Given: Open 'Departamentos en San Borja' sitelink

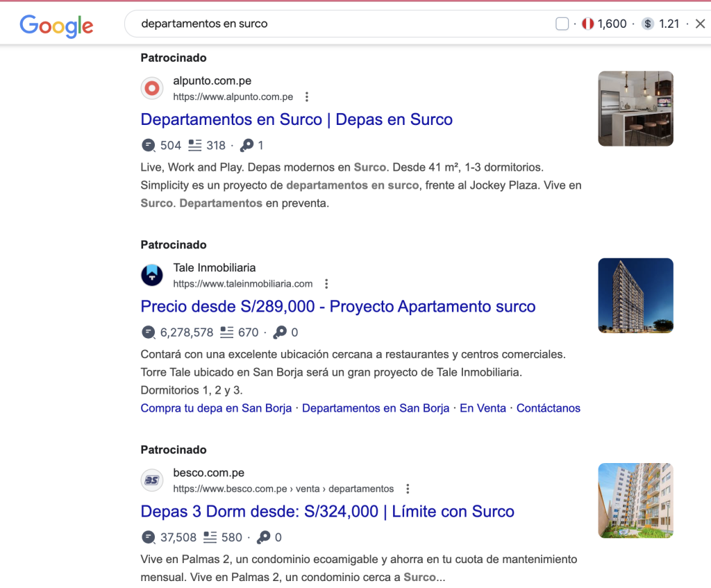Looking at the screenshot, I should point(376,408).
